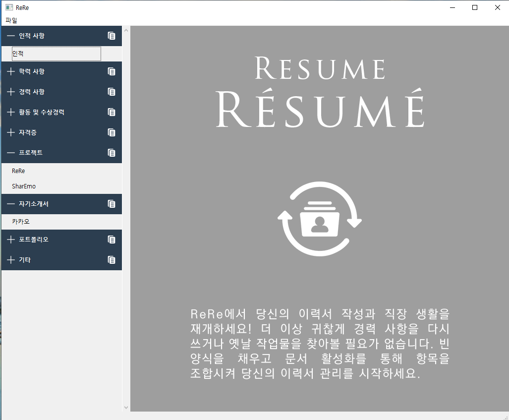Click the document icon for 자기소개서
The image size is (509, 420).
coord(112,204)
